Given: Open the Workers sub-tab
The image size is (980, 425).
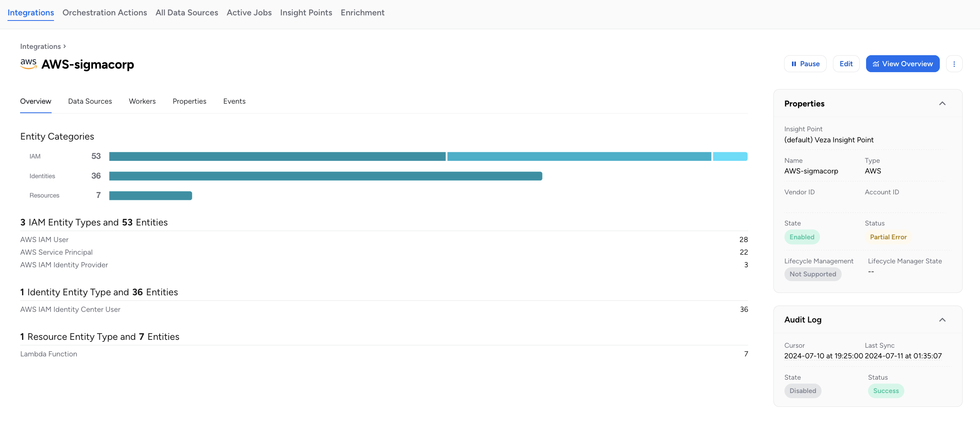Looking at the screenshot, I should (142, 101).
